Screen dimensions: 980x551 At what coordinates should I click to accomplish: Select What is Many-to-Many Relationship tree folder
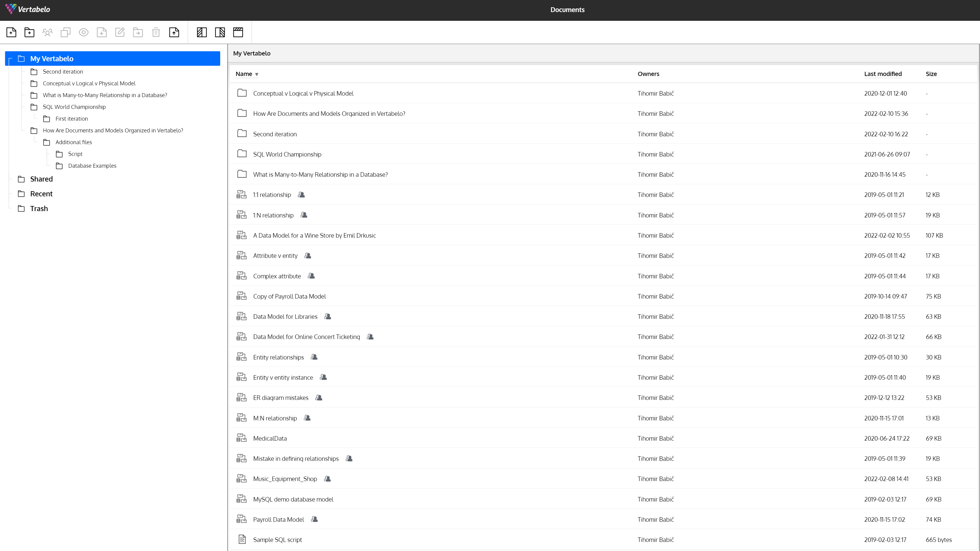coord(105,95)
